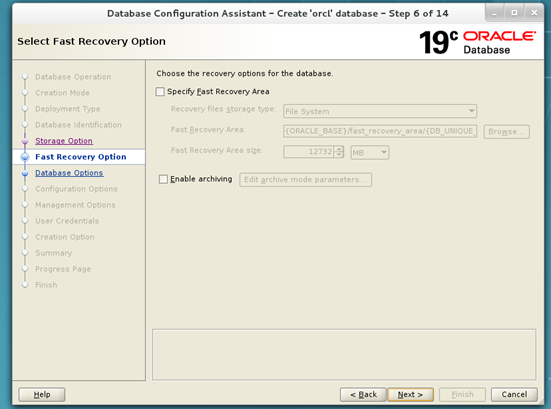Maximize the Database Configuration Assistant window

click(x=514, y=13)
